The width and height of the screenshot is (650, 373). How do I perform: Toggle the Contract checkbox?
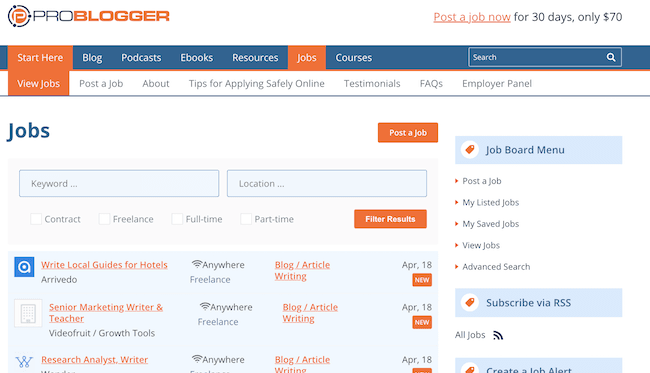point(36,219)
